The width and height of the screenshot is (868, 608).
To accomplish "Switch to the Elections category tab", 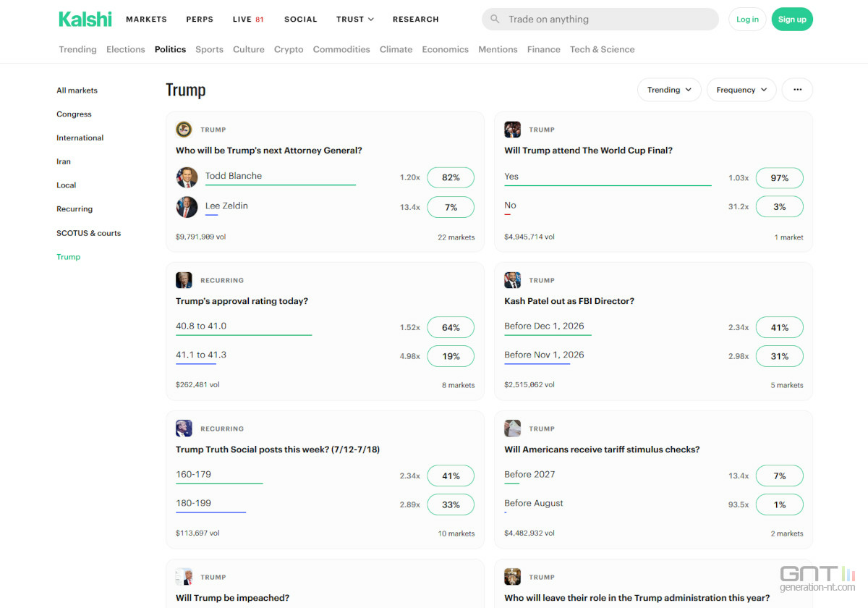I will 126,49.
